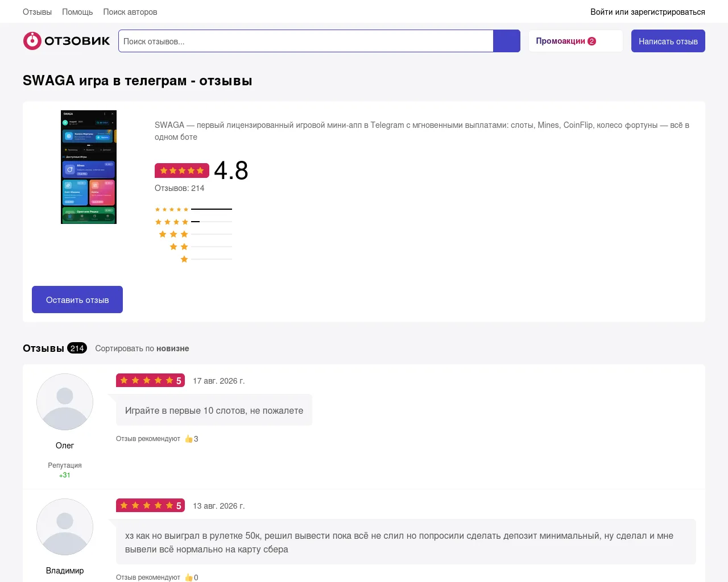The height and width of the screenshot is (582, 728).
Task: Click the five-star badge on Владимир's review
Action: [150, 505]
